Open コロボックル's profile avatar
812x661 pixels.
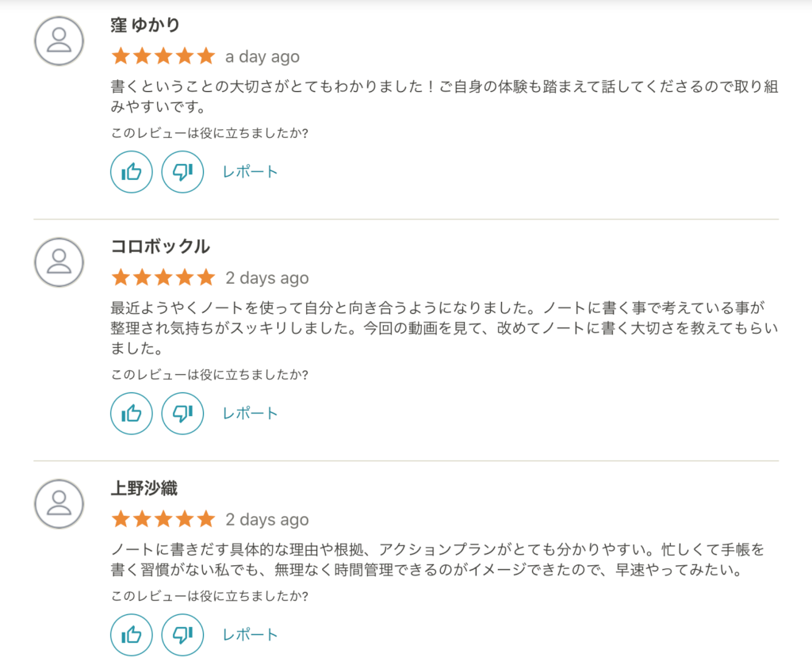click(x=59, y=262)
